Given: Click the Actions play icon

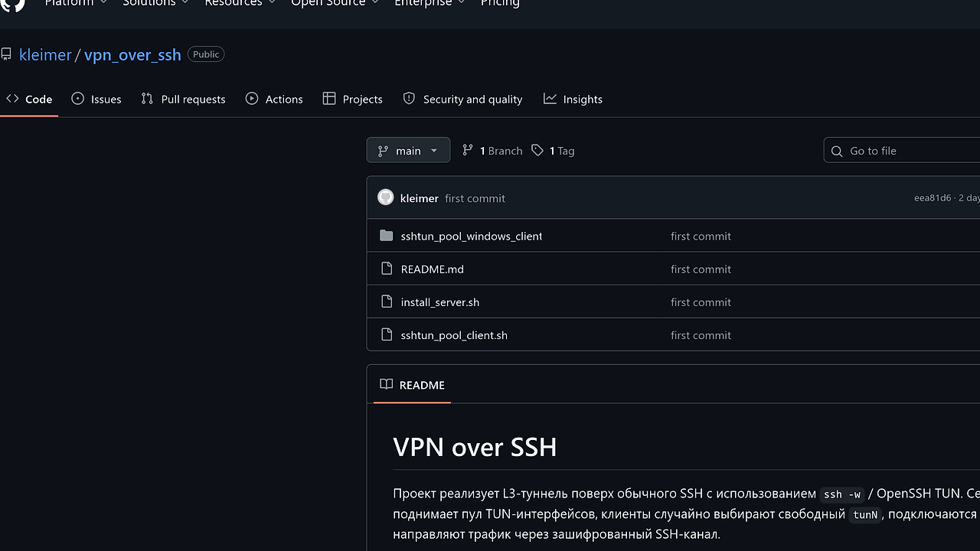Looking at the screenshot, I should click(x=252, y=99).
